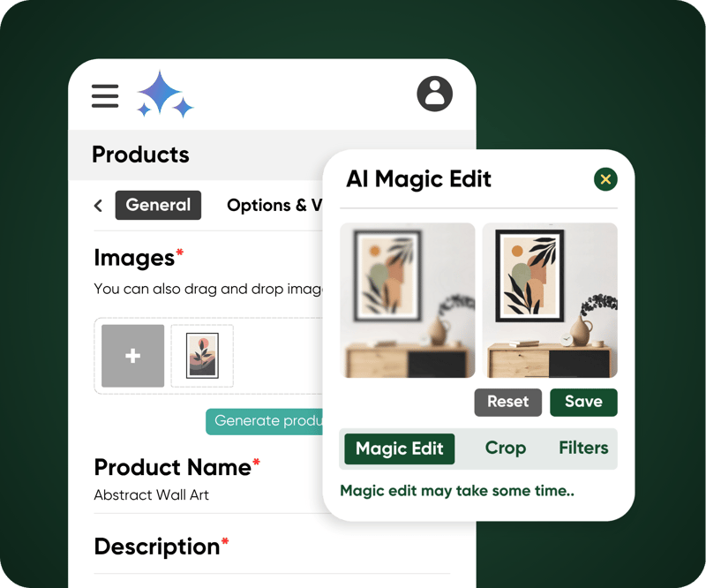Close the AI Magic Edit dialog
The height and width of the screenshot is (588, 706).
click(605, 179)
